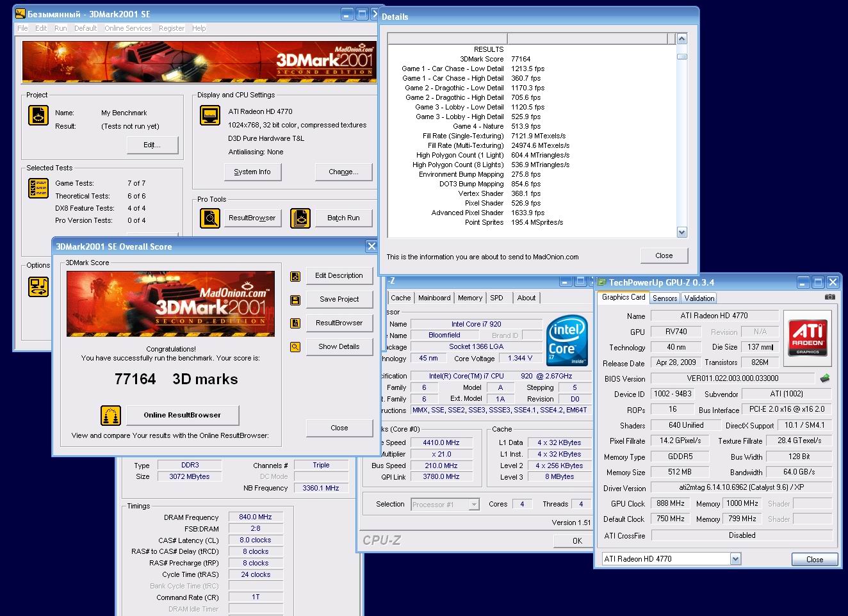The width and height of the screenshot is (848, 616).
Task: Click the icon beside the Overall Score dialog's ResultBrowser button
Action: (295, 323)
